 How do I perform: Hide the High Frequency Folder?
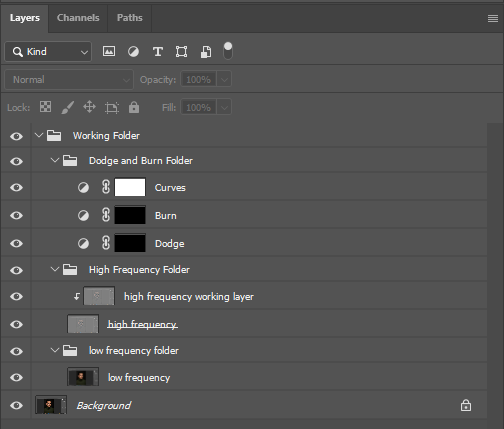tap(16, 270)
